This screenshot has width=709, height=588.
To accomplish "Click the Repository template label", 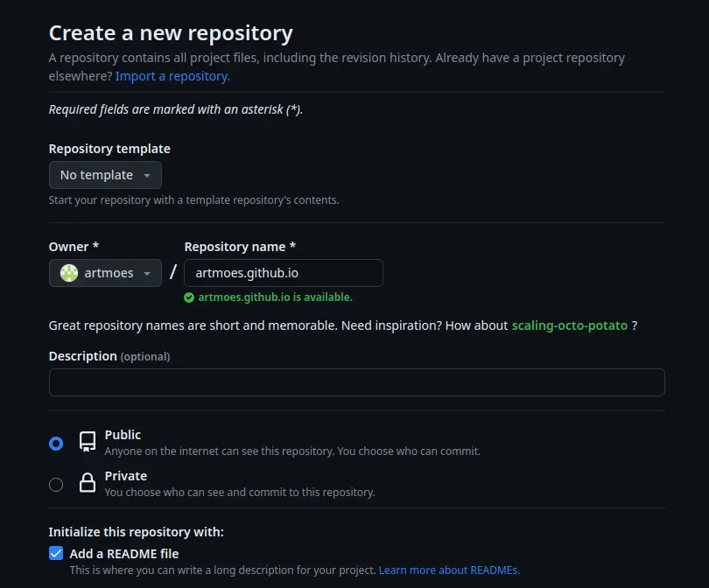I will 109,149.
